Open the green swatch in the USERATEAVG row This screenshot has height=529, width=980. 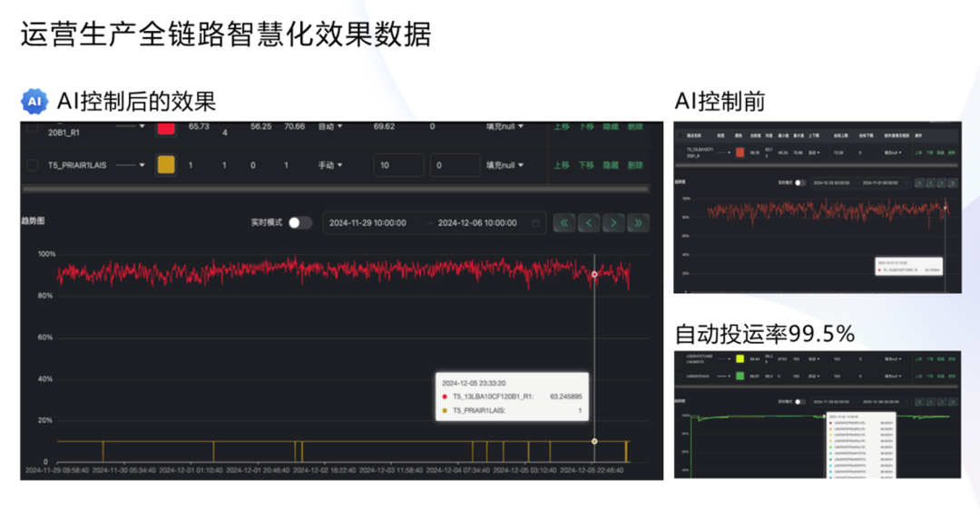[x=740, y=377]
